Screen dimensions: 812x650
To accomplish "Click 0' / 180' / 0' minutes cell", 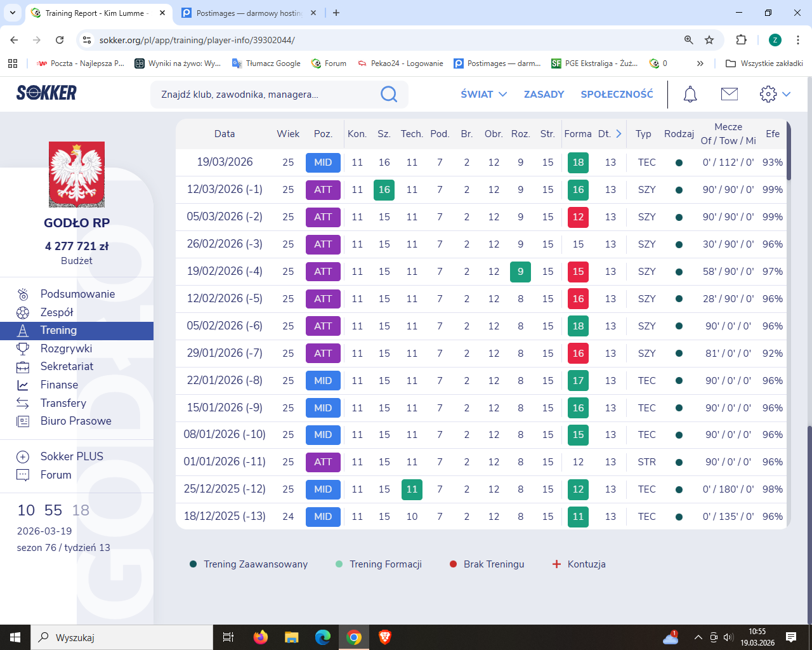I will 728,489.
